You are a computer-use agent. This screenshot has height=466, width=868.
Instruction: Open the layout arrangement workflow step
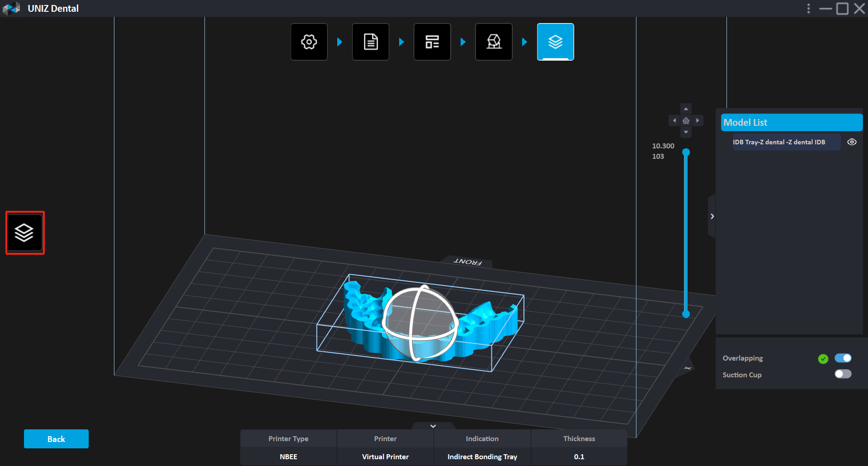[x=432, y=42]
